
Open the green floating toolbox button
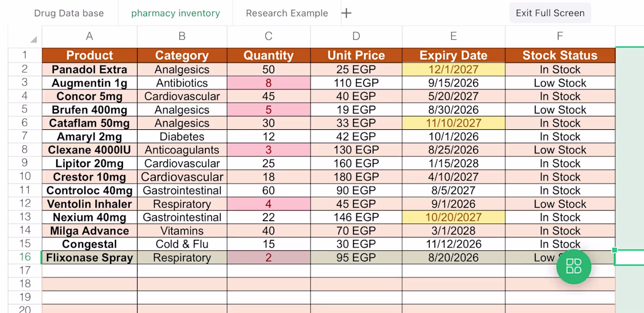574,267
